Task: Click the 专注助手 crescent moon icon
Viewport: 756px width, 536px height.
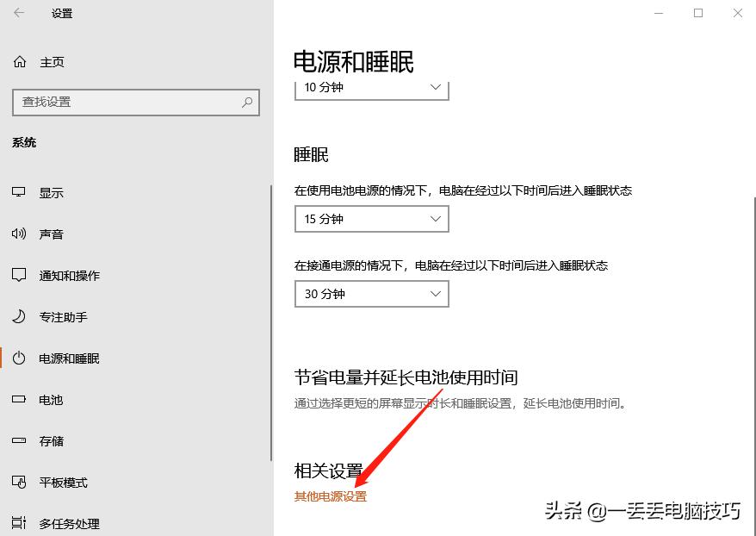Action: 19,316
